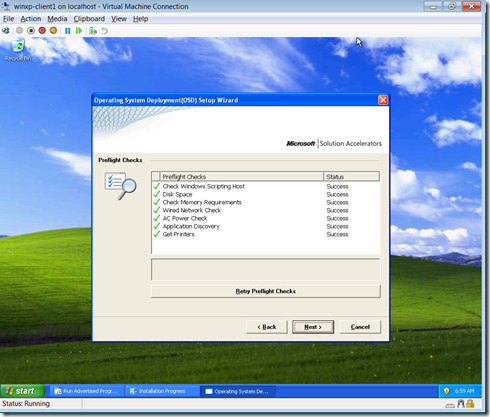Click the Retry Preflight Checks button

tap(266, 291)
